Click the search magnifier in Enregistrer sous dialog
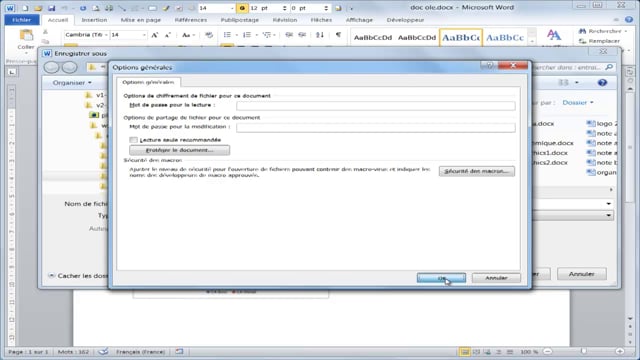This screenshot has height=360, width=640. pos(609,67)
